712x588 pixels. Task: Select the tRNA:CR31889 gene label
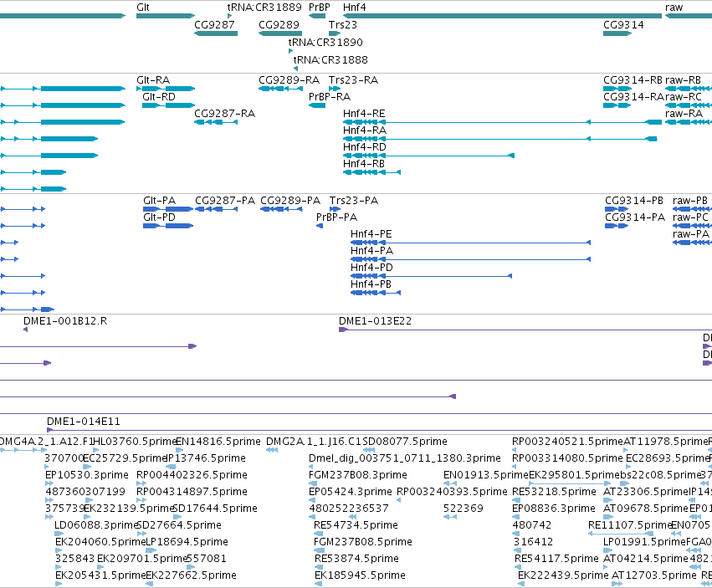(264, 8)
